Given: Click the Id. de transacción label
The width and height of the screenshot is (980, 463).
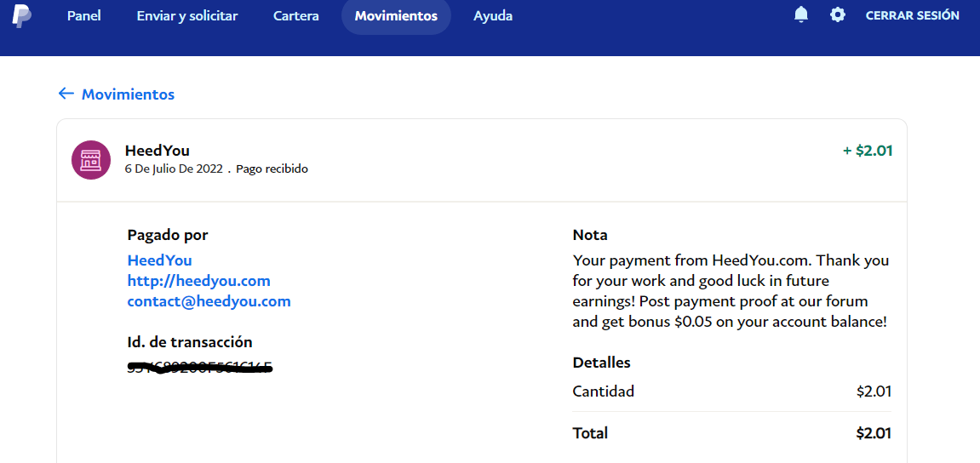Looking at the screenshot, I should [190, 342].
